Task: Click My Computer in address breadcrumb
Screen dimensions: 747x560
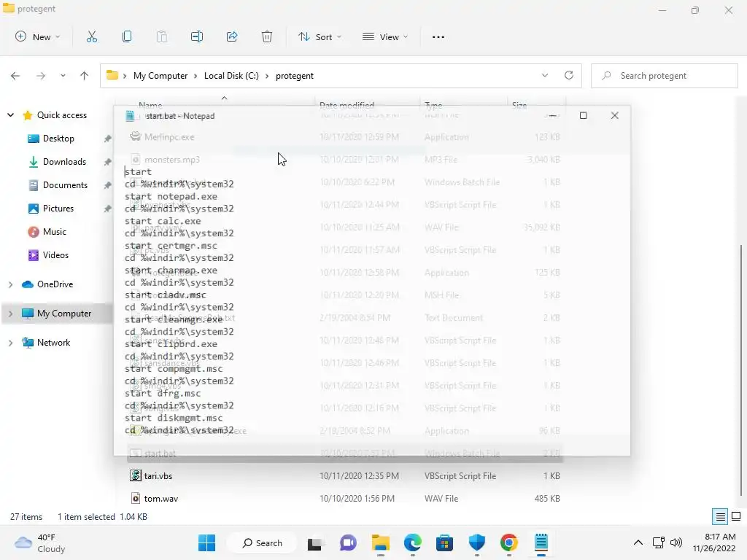Action: coord(160,76)
